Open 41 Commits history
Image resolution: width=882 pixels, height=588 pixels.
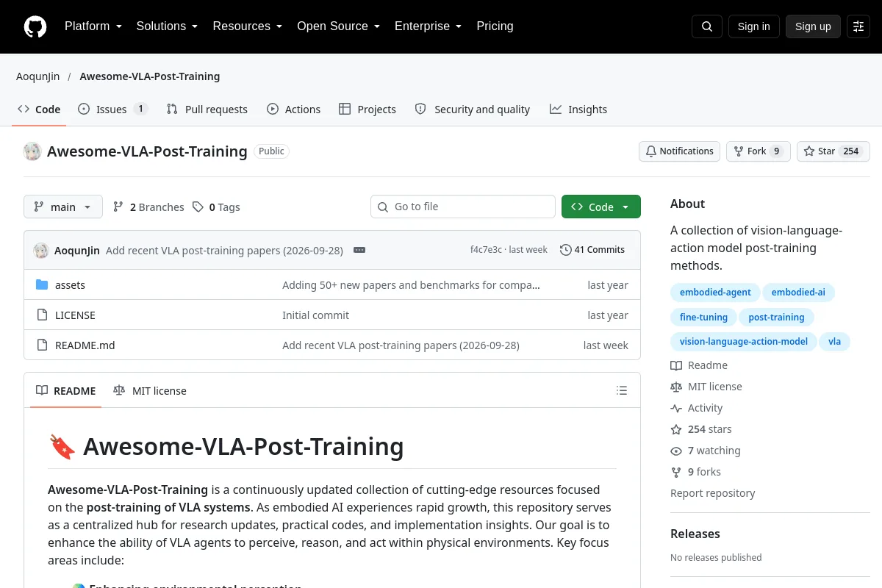point(592,250)
